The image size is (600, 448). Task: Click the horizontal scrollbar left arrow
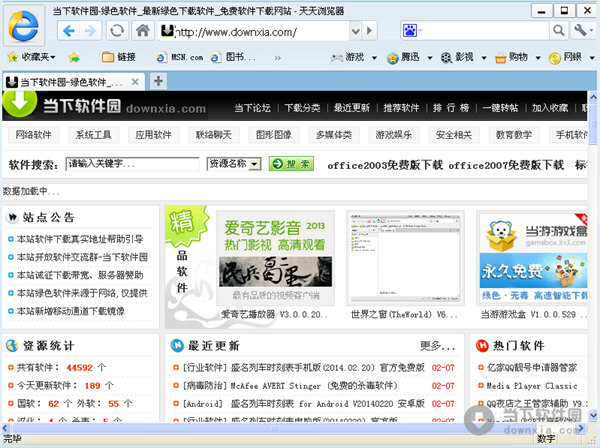click(x=5, y=428)
